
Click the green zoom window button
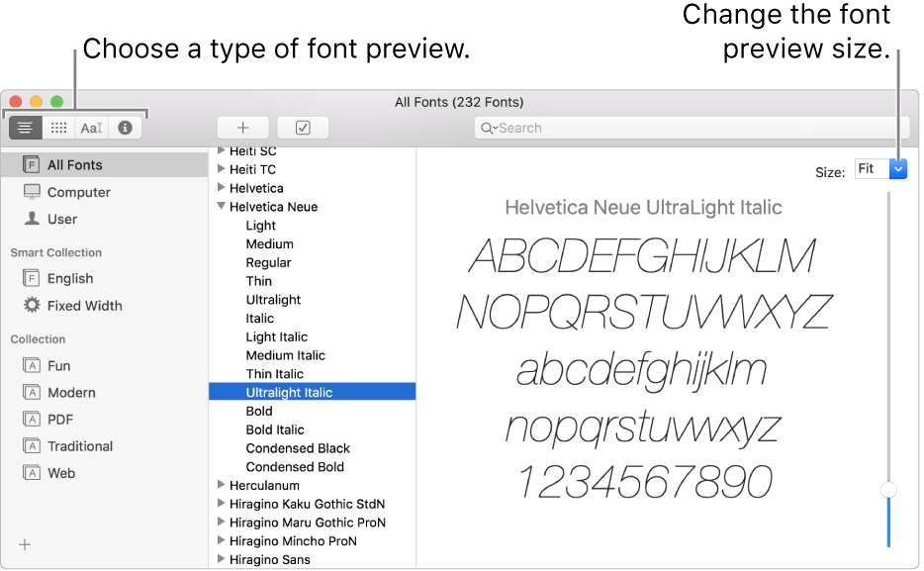57,102
